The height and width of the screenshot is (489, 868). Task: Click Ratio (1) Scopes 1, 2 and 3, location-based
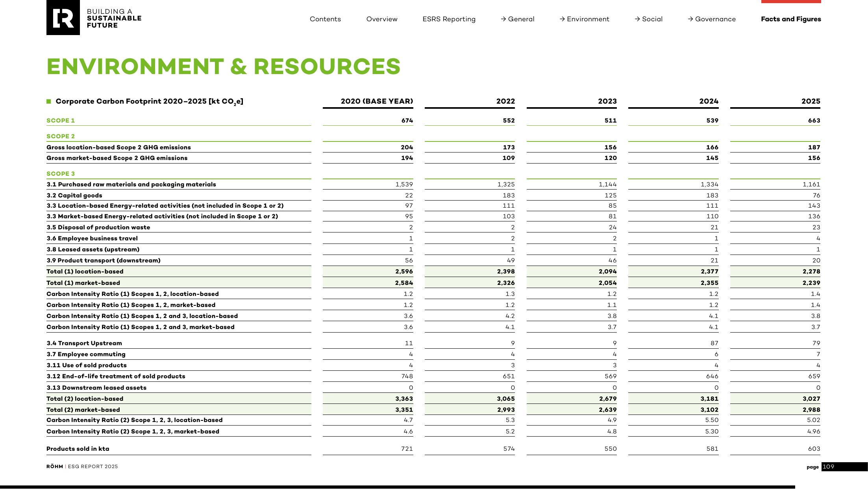142,316
